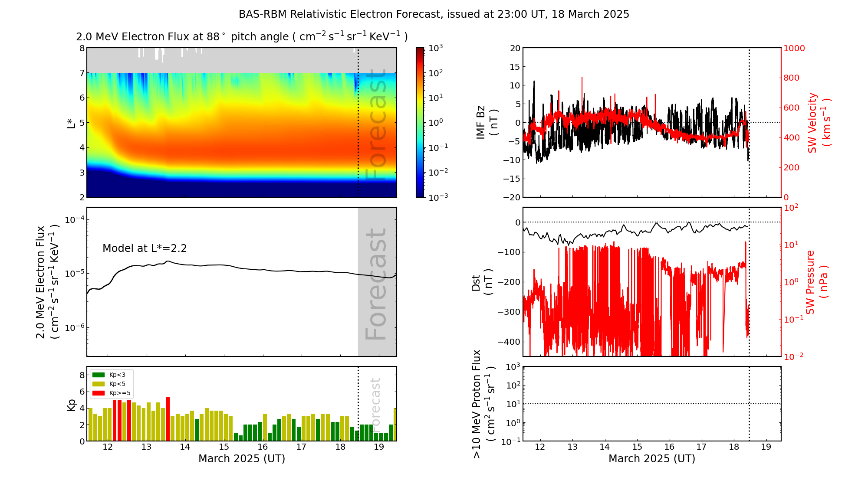Click the yellow Kp<5 legend swatch
This screenshot has height=477, width=868.
click(x=99, y=384)
